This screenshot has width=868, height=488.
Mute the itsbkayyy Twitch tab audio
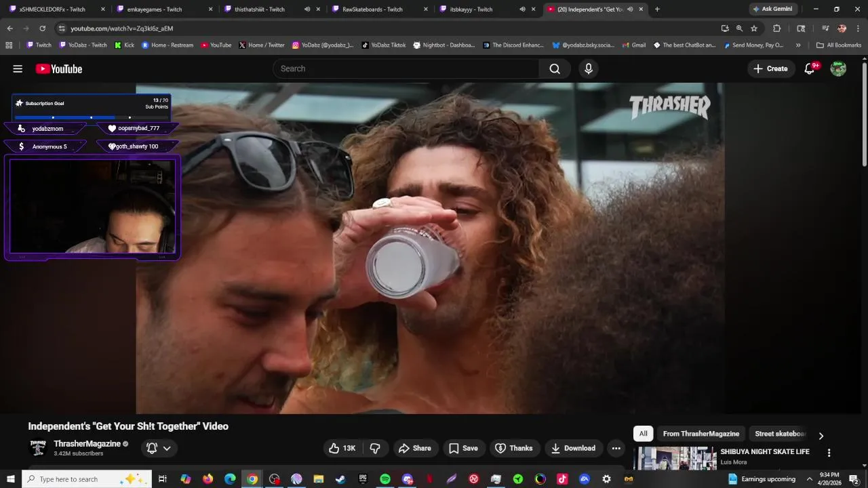522,9
